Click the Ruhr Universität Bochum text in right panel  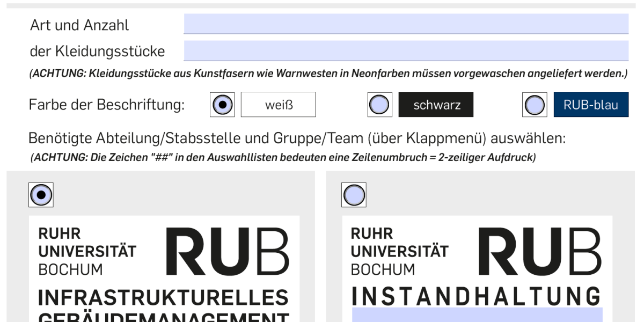pyautogui.click(x=400, y=251)
